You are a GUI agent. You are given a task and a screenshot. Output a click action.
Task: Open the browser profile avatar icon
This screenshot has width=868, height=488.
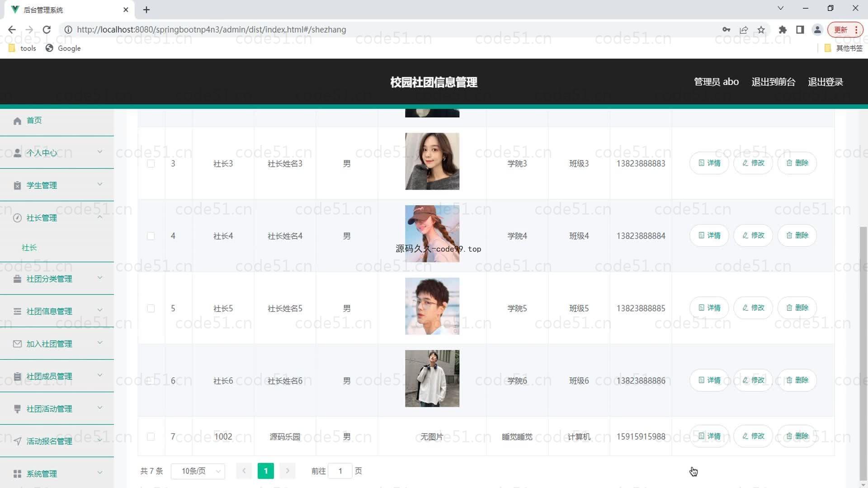click(x=817, y=30)
